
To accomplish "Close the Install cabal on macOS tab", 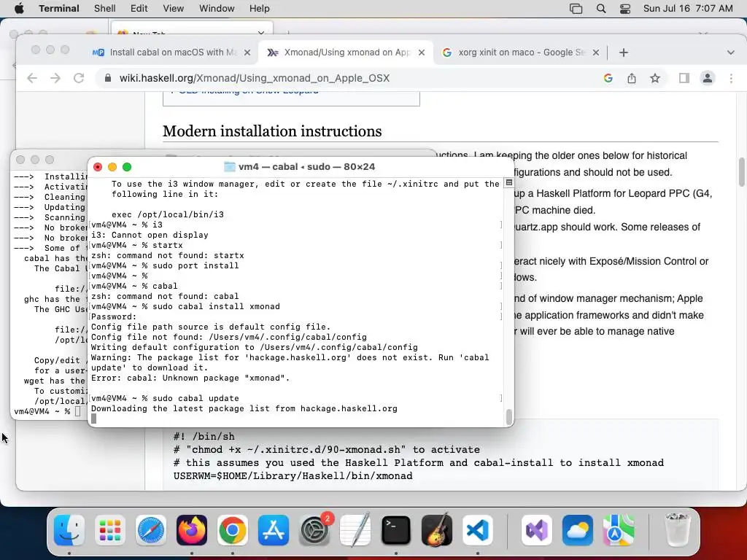I will (247, 52).
